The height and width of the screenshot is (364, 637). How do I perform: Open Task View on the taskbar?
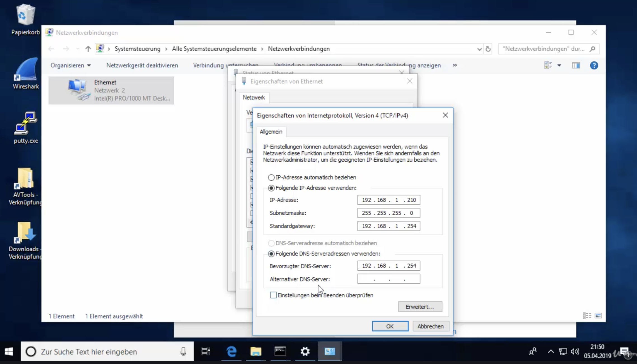pos(206,351)
